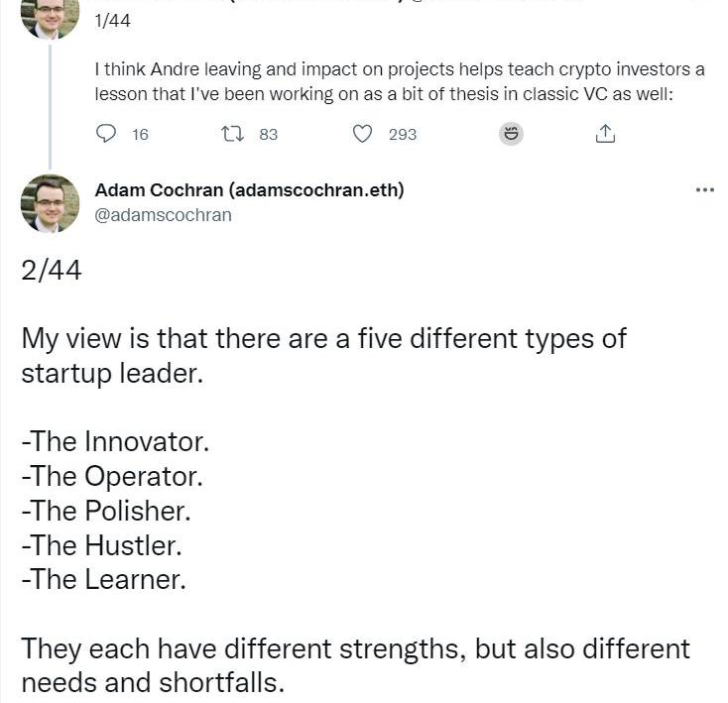Viewport: 728px width, 703px height.
Task: Click the 1/44 tweet text about Andre leaving
Action: (400, 81)
